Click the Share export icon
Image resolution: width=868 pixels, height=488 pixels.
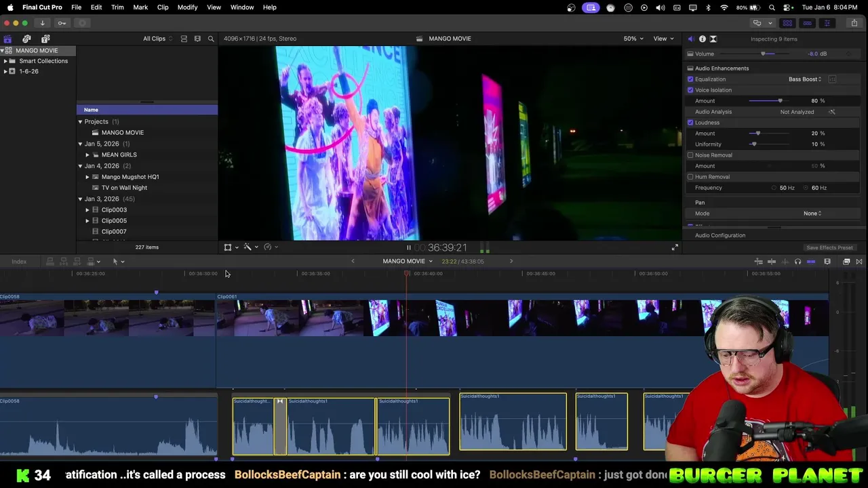pos(854,23)
